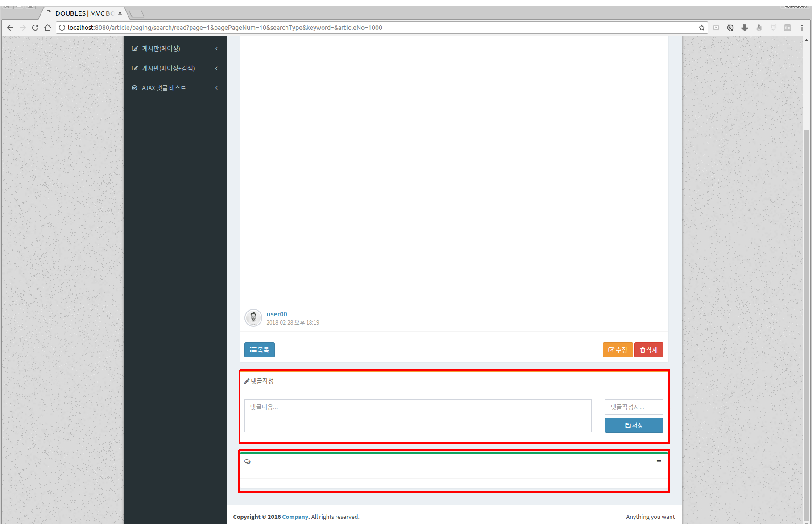This screenshot has width=812, height=530.
Task: Click the browser forward arrow
Action: click(x=23, y=28)
